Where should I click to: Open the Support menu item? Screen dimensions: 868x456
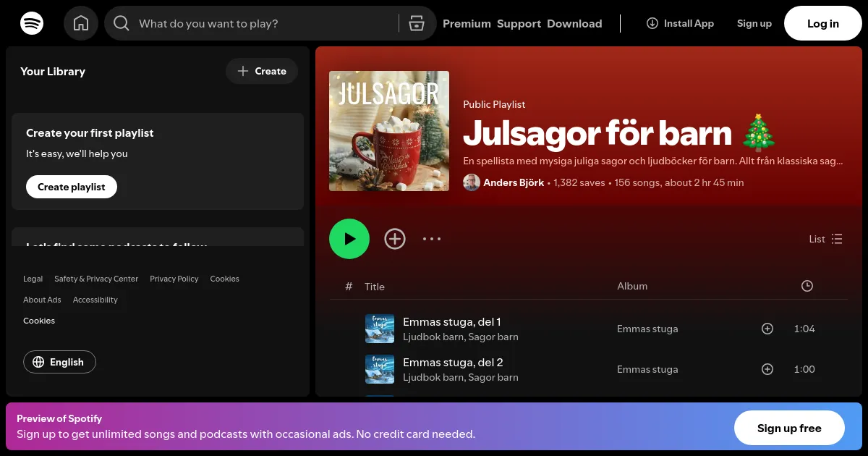point(519,23)
